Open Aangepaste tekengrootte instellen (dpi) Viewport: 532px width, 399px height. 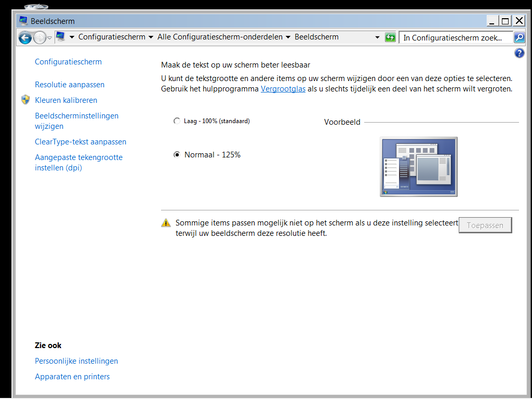coord(79,163)
